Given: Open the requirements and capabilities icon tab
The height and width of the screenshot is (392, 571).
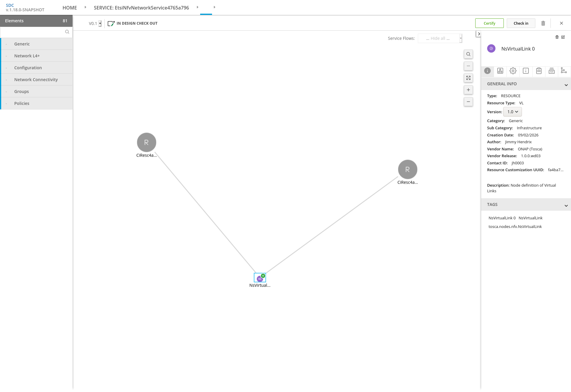Looking at the screenshot, I should pyautogui.click(x=564, y=70).
